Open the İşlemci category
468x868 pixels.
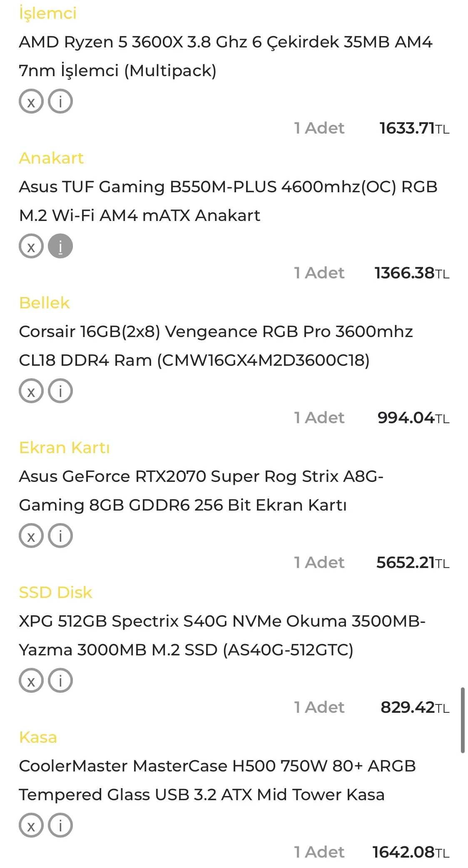point(48,13)
